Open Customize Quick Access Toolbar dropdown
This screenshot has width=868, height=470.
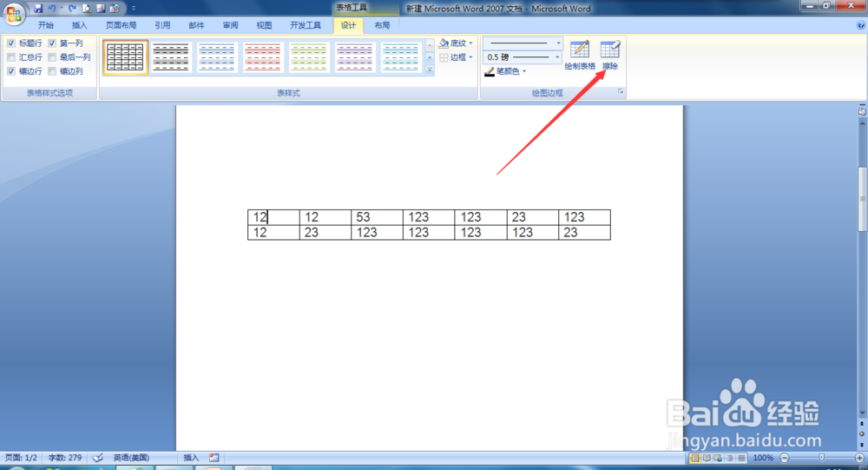pos(134,9)
